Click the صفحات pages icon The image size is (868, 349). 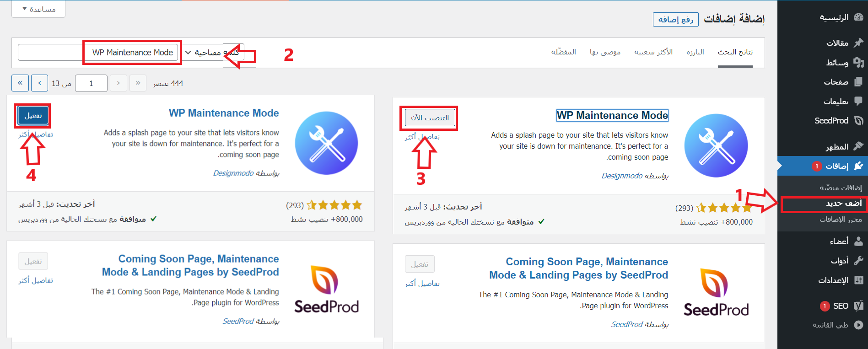858,82
